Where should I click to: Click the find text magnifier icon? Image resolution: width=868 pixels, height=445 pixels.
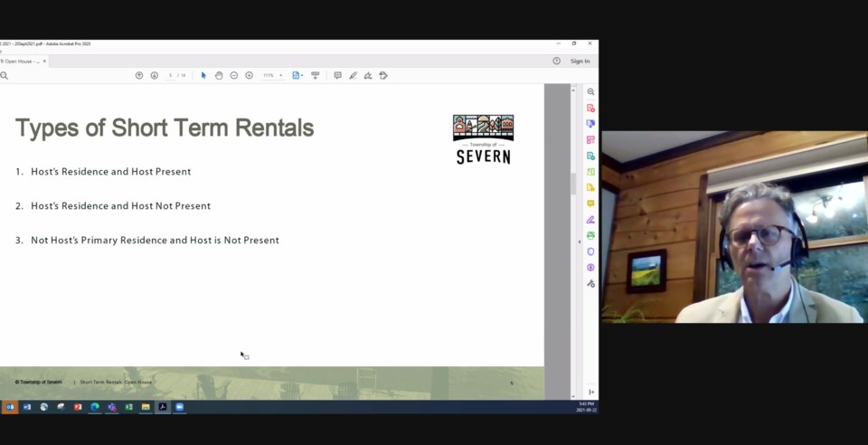click(4, 75)
